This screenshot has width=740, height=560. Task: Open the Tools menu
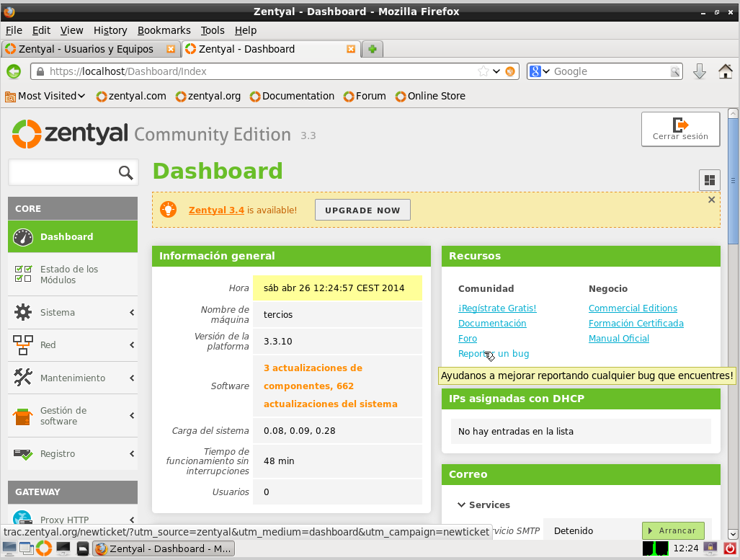pos(213,30)
